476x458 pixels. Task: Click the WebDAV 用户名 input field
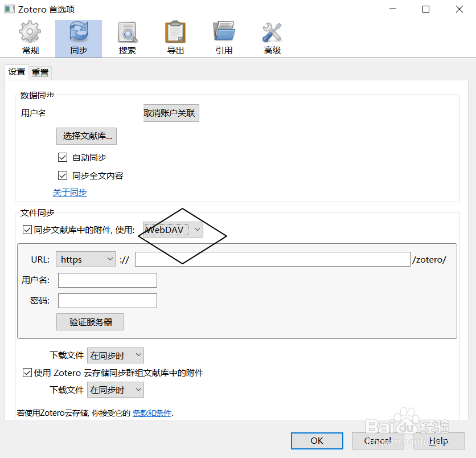click(108, 280)
